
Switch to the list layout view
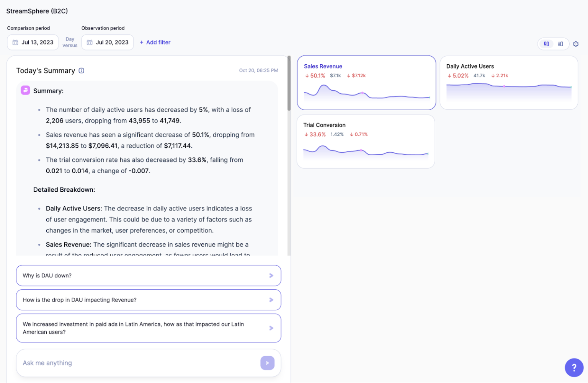coord(560,44)
